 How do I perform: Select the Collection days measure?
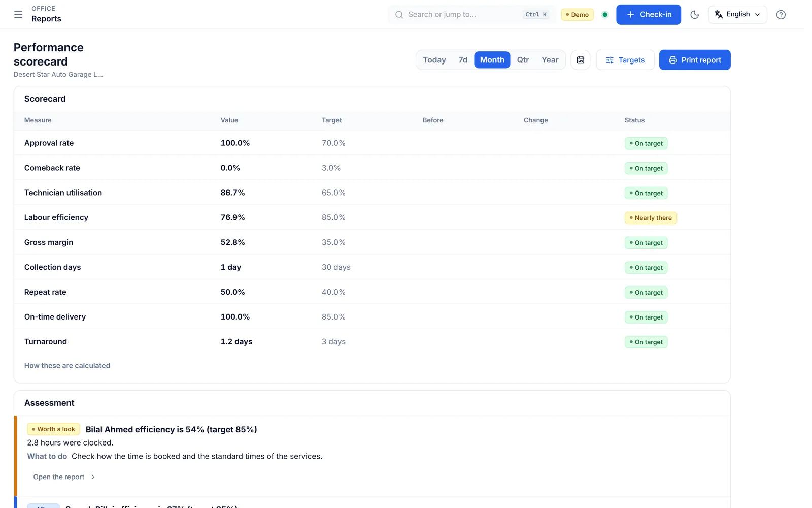52,267
